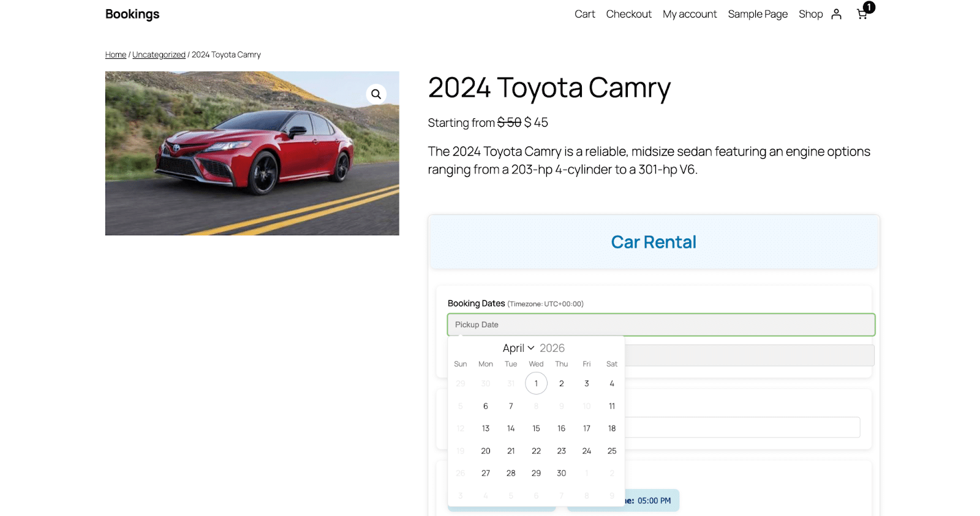Click the Booking Dates label
The image size is (980, 516).
[x=476, y=303]
